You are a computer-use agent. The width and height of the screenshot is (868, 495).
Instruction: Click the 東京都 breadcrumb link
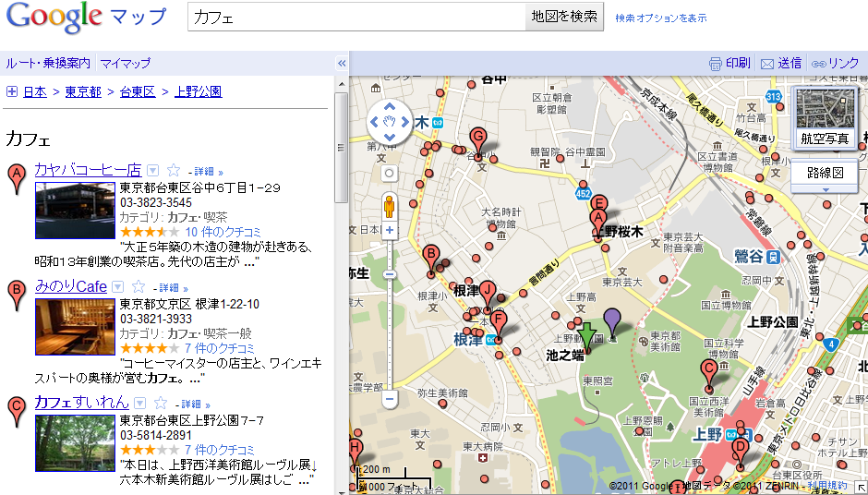(83, 91)
